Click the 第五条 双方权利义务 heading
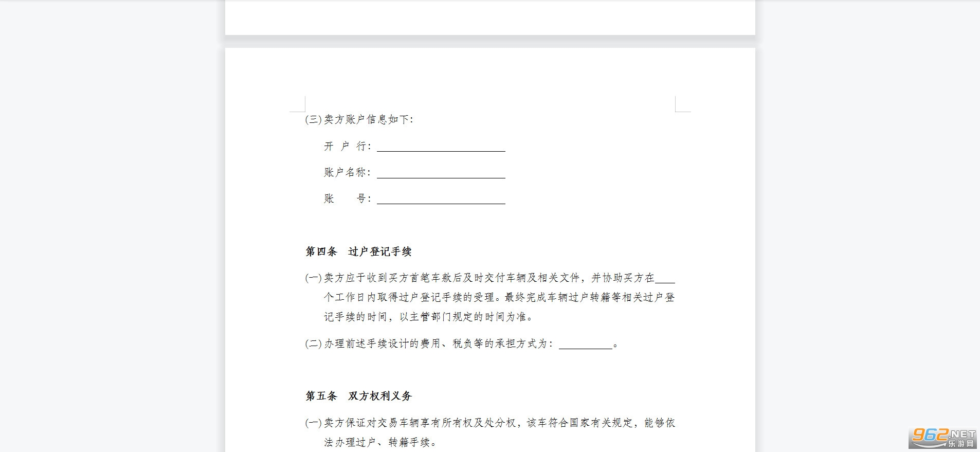This screenshot has height=452, width=980. (358, 396)
